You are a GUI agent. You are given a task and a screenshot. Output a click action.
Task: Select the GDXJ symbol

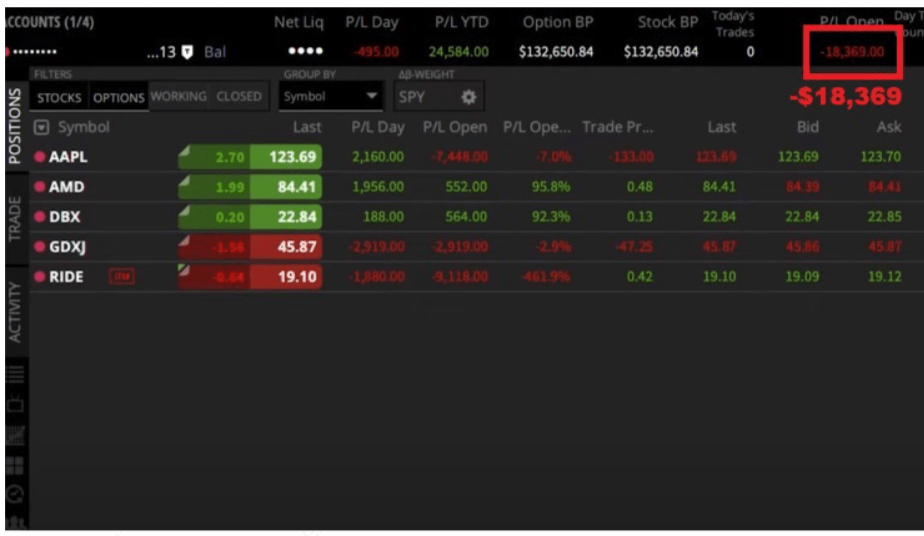67,247
